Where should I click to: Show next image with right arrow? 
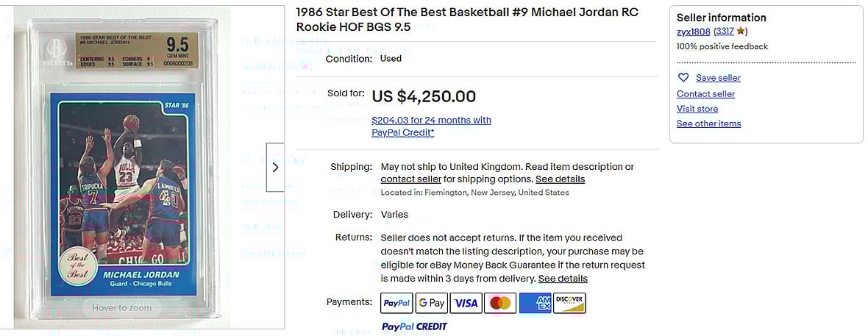pyautogui.click(x=275, y=168)
